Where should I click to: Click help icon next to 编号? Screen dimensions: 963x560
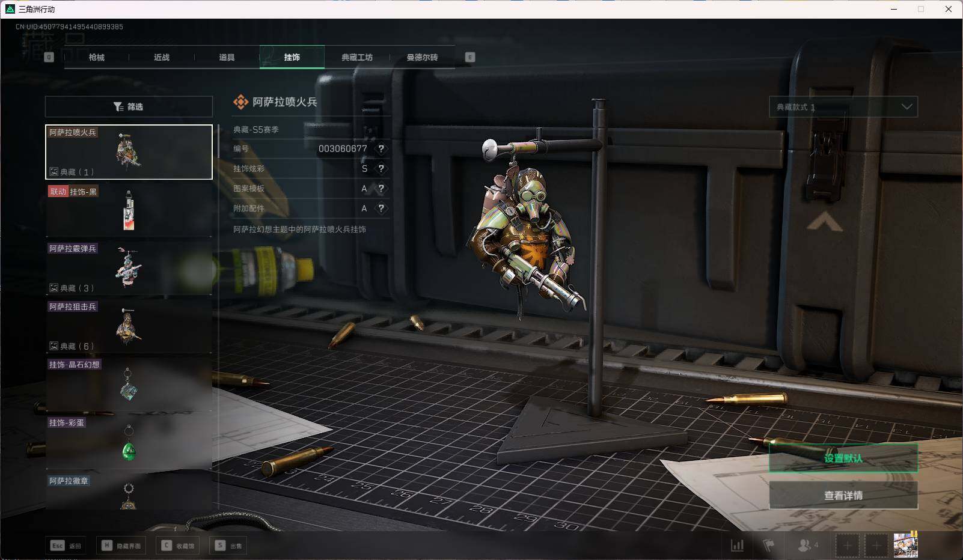[381, 148]
